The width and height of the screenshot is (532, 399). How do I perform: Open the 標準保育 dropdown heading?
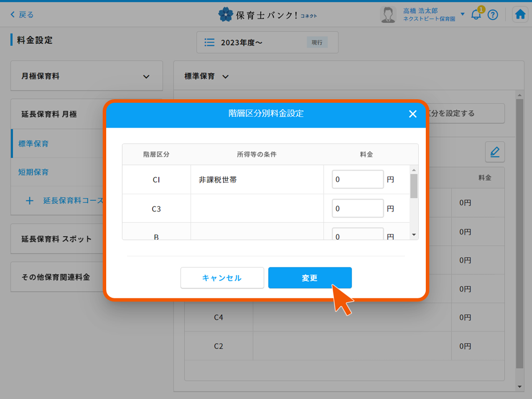tap(206, 76)
